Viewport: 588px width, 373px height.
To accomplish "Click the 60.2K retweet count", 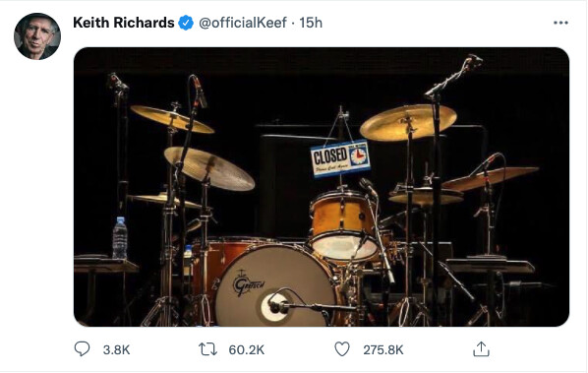I will pyautogui.click(x=247, y=349).
